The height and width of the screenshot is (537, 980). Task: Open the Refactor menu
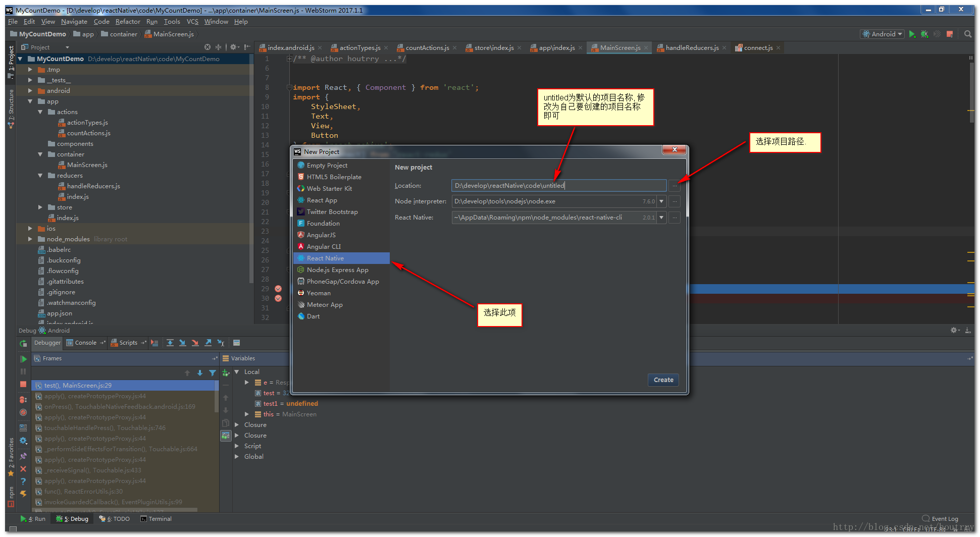coord(128,22)
